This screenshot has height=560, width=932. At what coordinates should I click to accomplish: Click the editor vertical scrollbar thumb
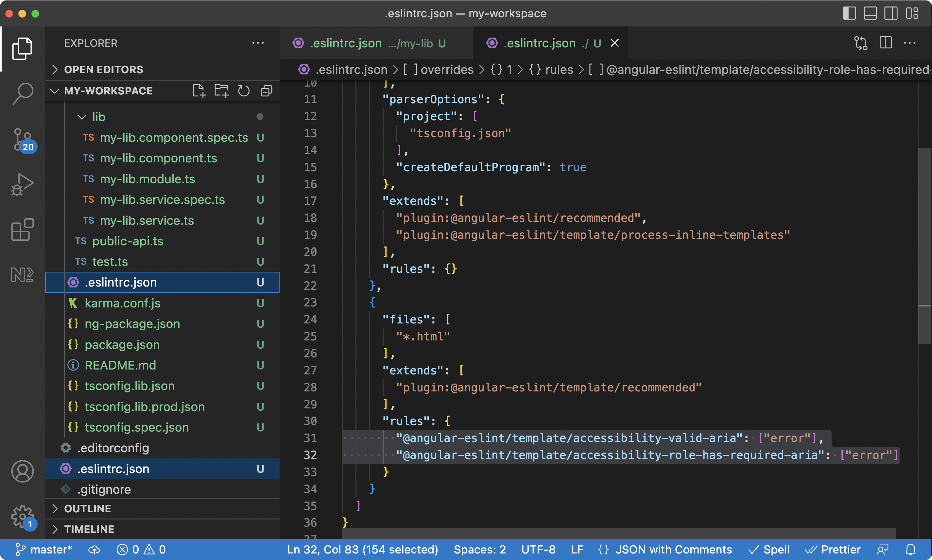coord(924,245)
